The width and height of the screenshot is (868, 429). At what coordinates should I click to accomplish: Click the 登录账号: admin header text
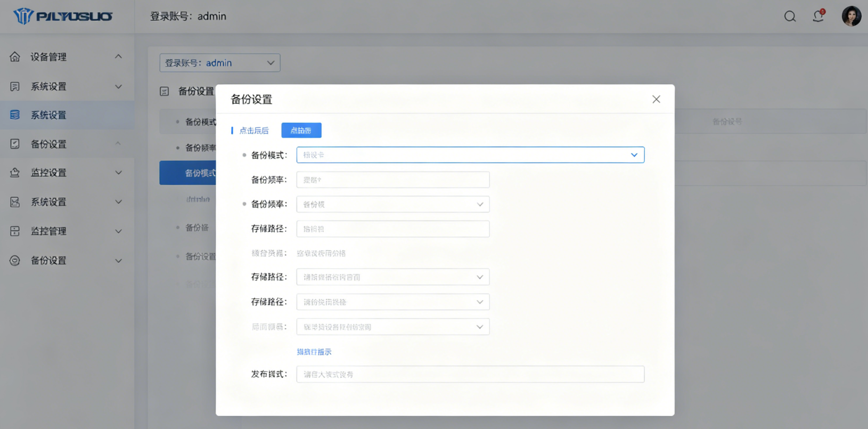pyautogui.click(x=188, y=17)
